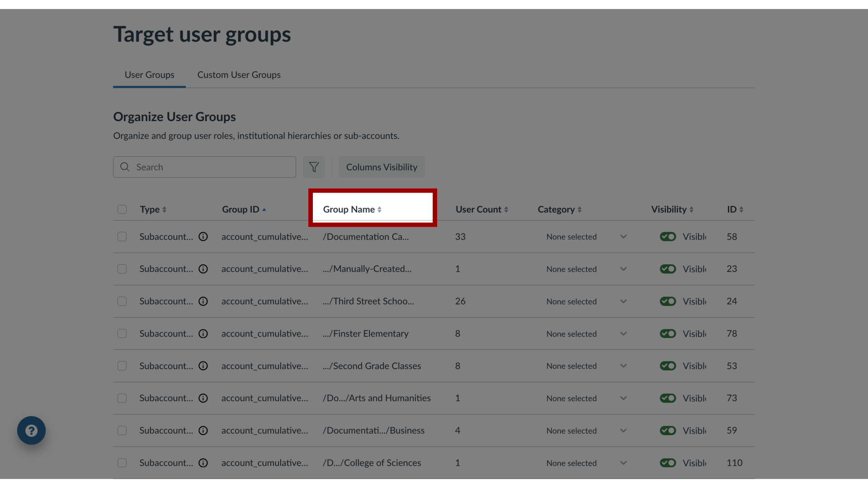This screenshot has width=868, height=488.
Task: Open category dropdown for Business row
Action: click(586, 431)
